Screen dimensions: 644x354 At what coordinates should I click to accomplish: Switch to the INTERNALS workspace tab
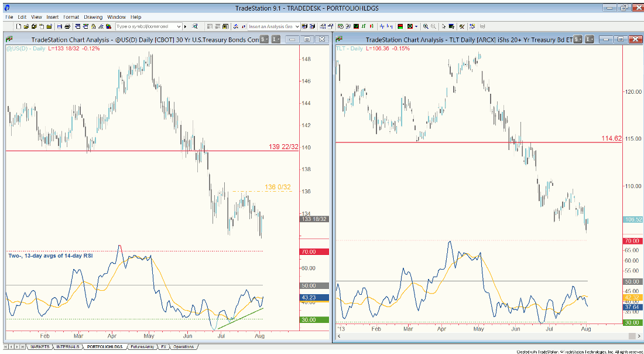(68, 347)
